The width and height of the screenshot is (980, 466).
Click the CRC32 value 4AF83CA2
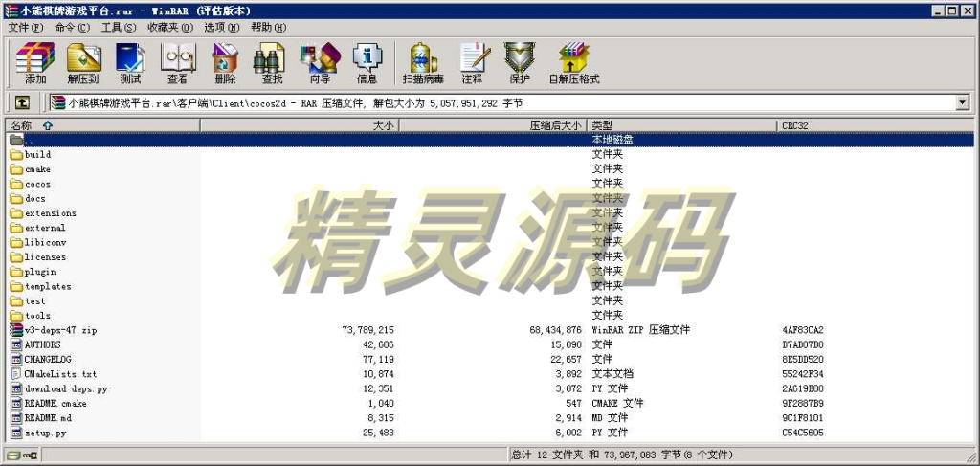[803, 330]
